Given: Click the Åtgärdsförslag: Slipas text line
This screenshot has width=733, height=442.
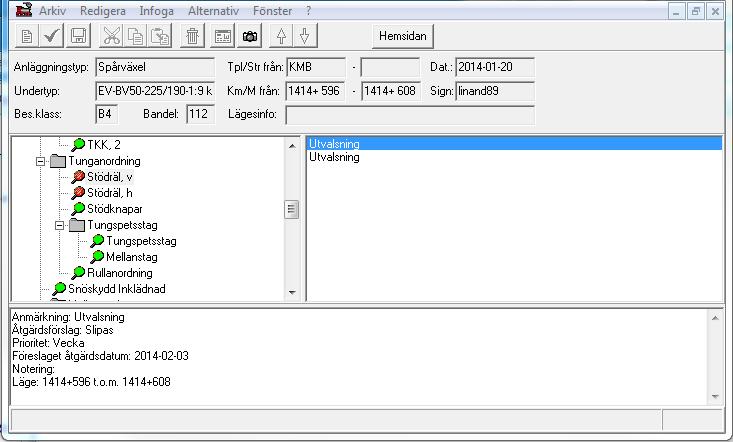Looking at the screenshot, I should [63, 330].
